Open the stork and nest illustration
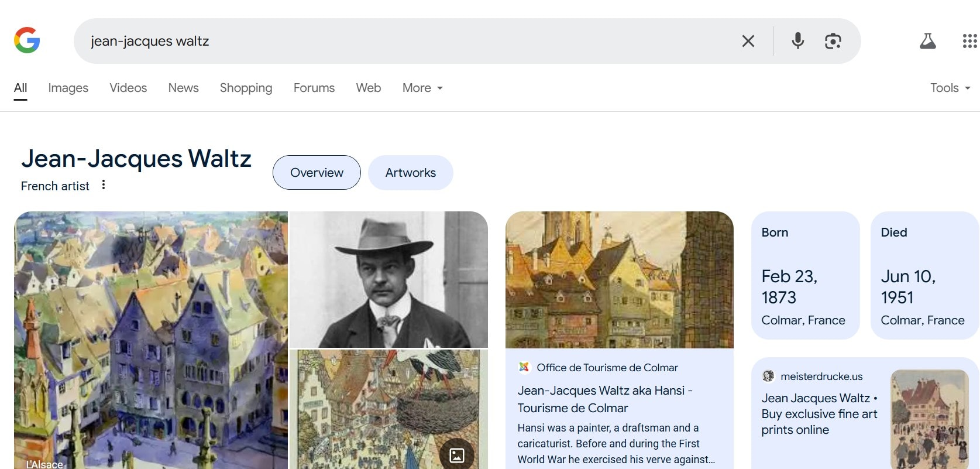Screen dimensions: 980x469 [x=389, y=409]
